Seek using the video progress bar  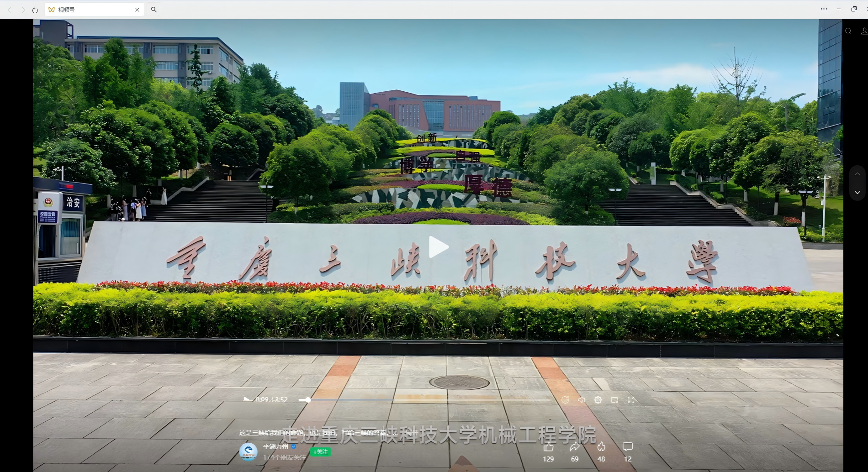425,400
